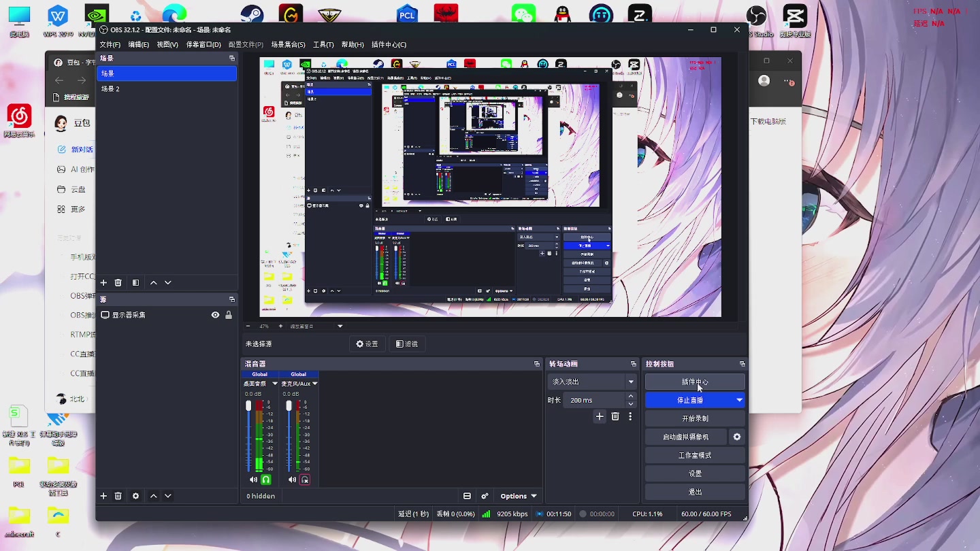Add a new scene with plus icon

[103, 283]
